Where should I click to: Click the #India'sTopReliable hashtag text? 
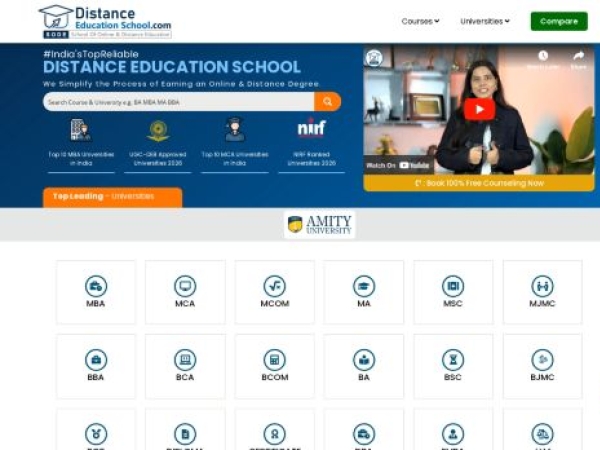pyautogui.click(x=91, y=54)
